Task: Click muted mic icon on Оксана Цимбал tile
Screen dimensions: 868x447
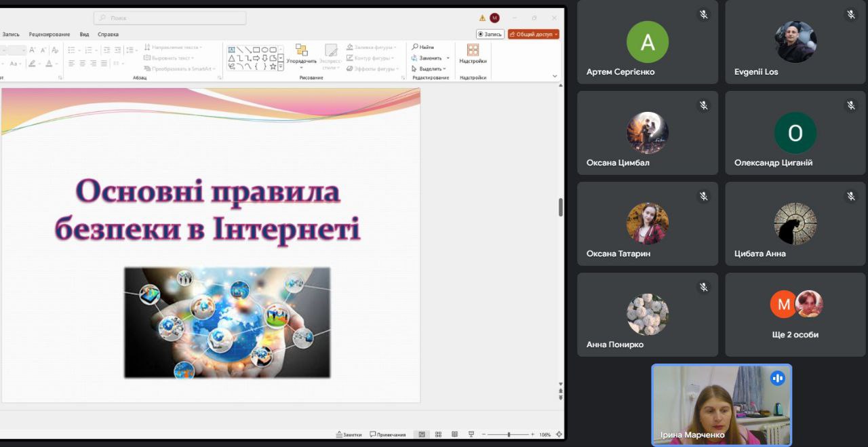Action: point(704,105)
